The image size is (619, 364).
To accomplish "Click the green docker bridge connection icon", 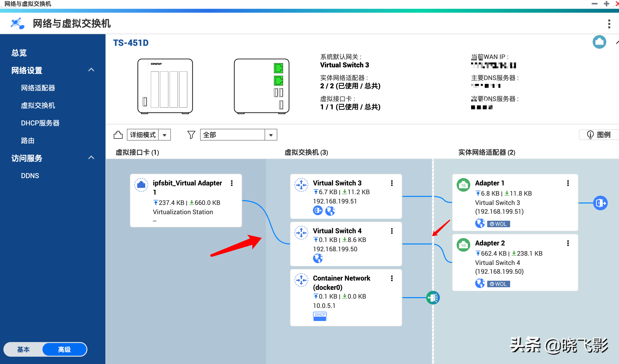I will [x=433, y=297].
